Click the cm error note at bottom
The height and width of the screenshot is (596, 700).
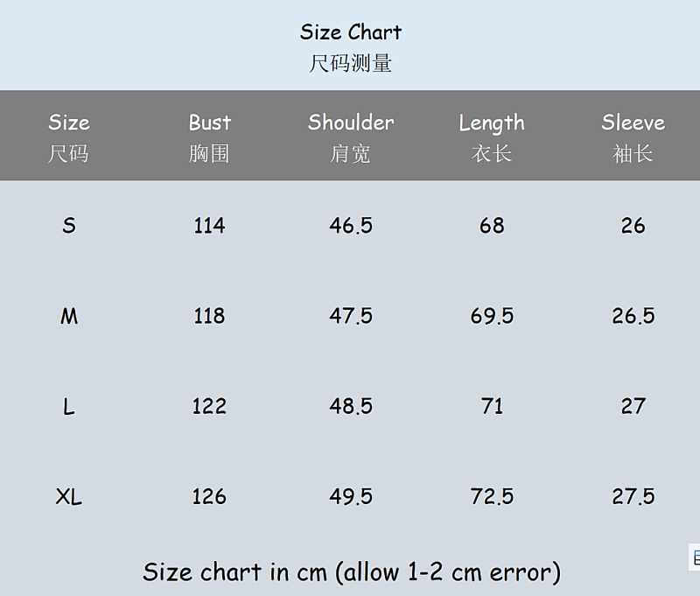(x=352, y=571)
